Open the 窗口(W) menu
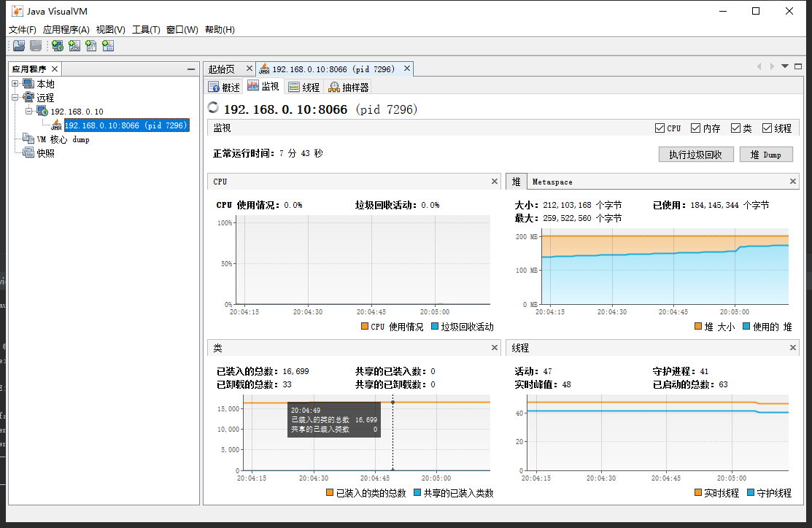Viewport: 812px width, 528px height. click(x=182, y=29)
